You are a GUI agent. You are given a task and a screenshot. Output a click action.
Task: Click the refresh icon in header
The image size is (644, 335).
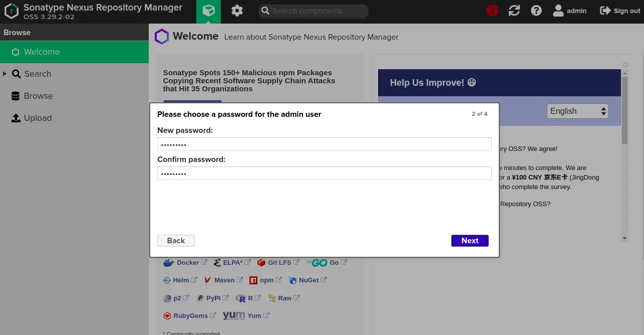(x=514, y=11)
